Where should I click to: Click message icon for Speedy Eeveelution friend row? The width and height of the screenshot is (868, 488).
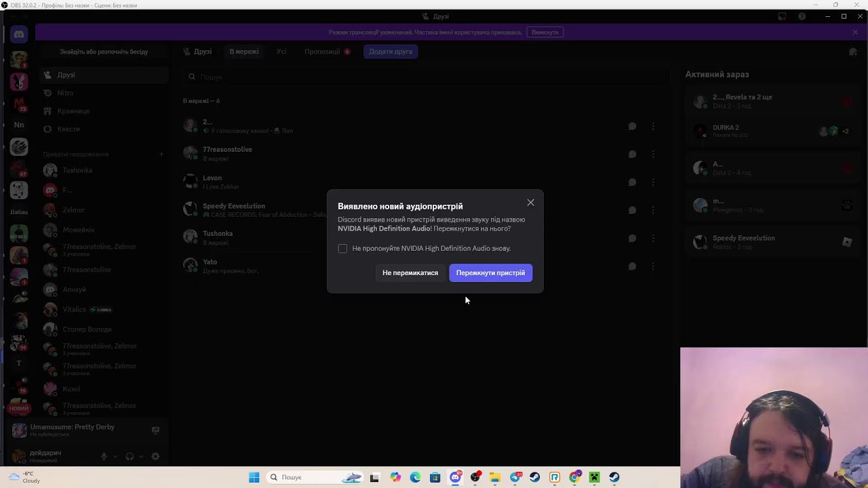[632, 210]
